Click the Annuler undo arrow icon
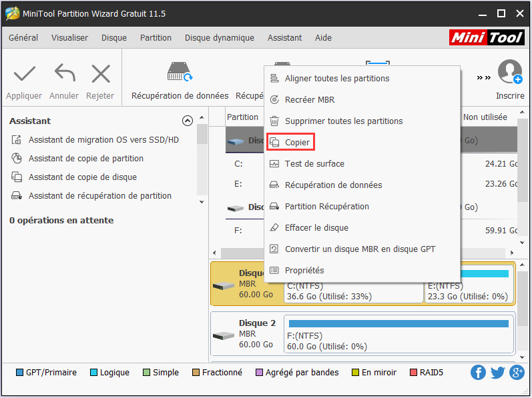 [64, 73]
